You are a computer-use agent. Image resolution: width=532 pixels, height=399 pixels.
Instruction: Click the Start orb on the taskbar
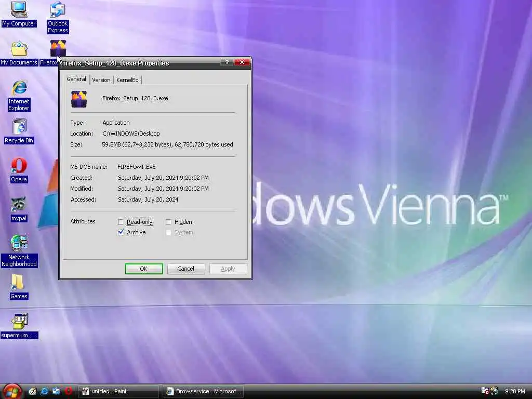pos(11,391)
